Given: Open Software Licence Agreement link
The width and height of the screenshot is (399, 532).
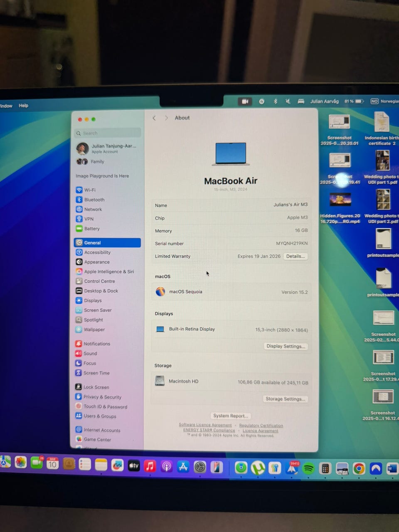Looking at the screenshot, I should [x=205, y=425].
